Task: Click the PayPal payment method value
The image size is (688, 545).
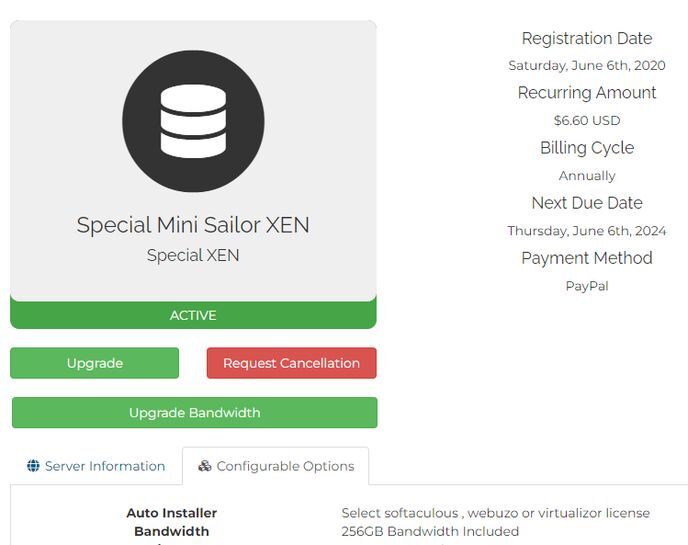Action: (x=586, y=286)
